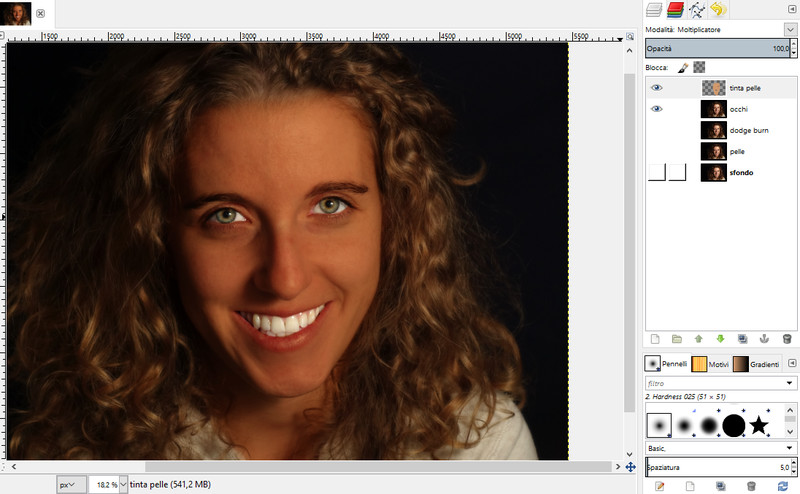
Task: Toggle the lock alpha channel option
Action: (x=700, y=68)
